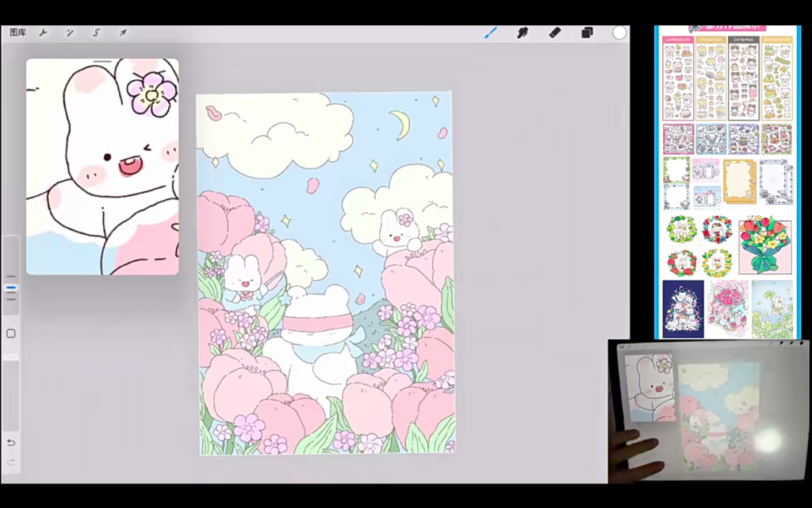Open the Adjustments magic wand menu
Viewport: 812px width, 508px height.
[x=70, y=33]
